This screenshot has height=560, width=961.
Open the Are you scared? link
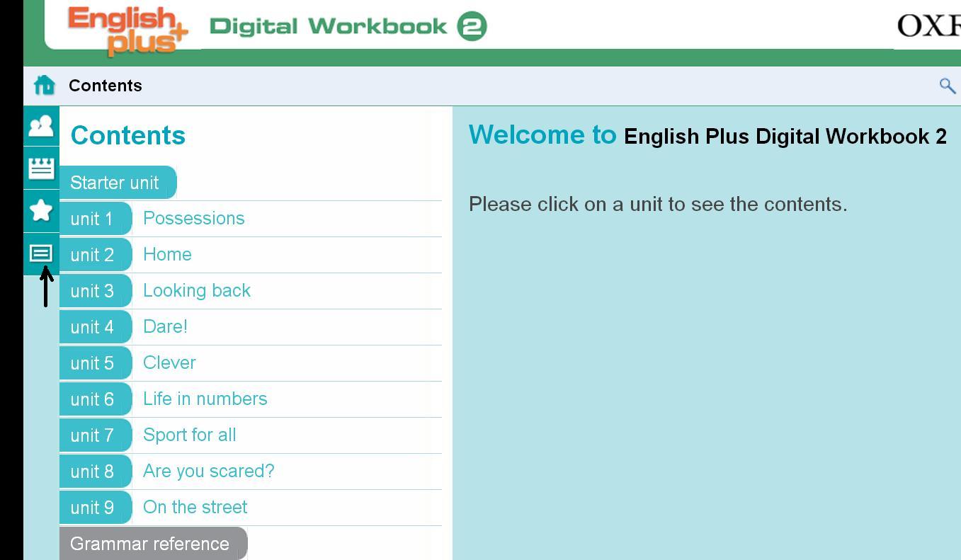[209, 471]
